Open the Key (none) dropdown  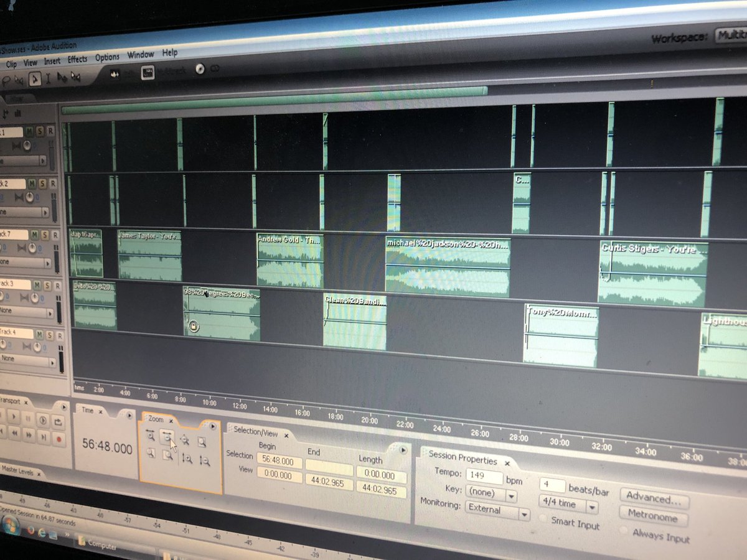point(511,497)
